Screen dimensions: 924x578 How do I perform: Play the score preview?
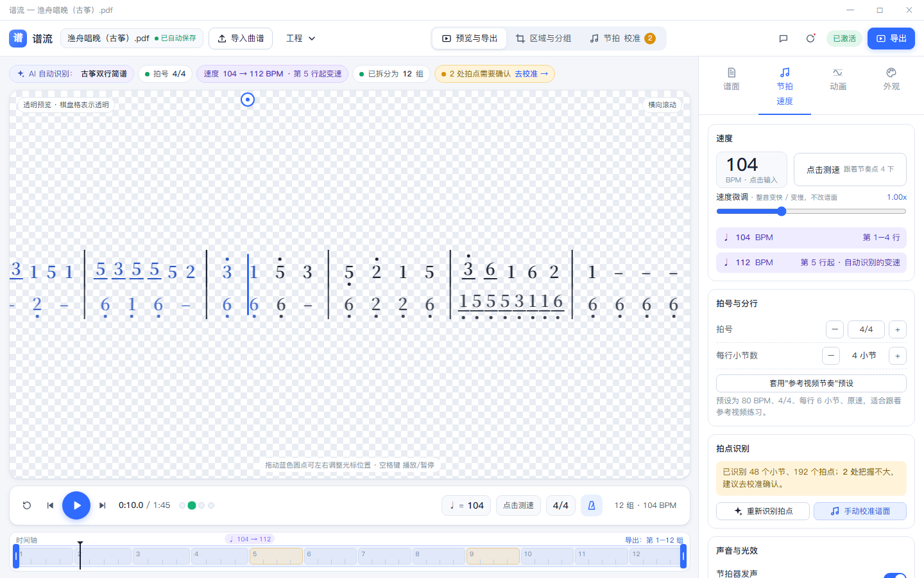coord(76,505)
